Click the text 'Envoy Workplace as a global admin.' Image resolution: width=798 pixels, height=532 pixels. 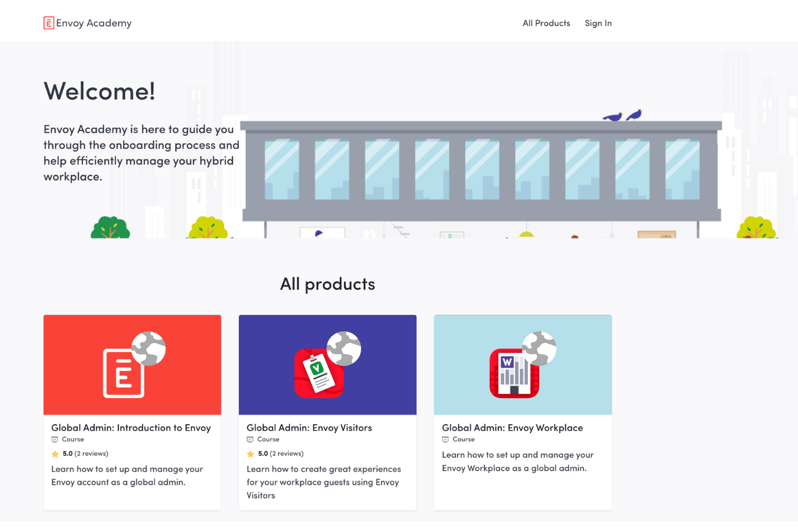(x=514, y=468)
